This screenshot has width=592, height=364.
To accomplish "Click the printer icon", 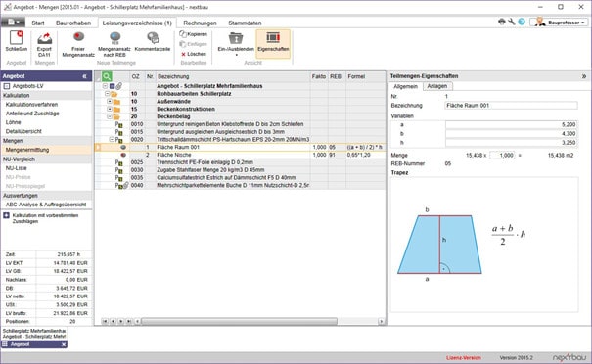I will pyautogui.click(x=501, y=22).
